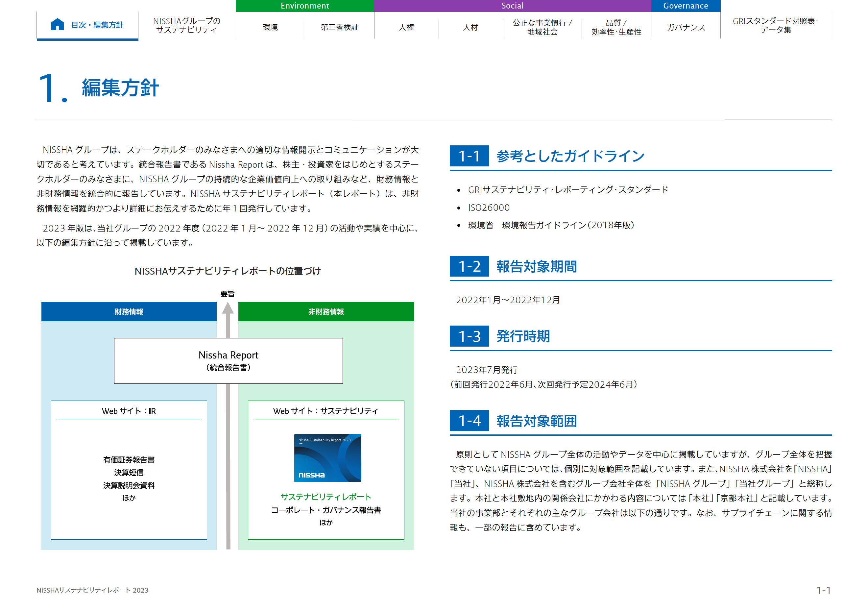Click the 1-1 section number badge

click(x=469, y=156)
